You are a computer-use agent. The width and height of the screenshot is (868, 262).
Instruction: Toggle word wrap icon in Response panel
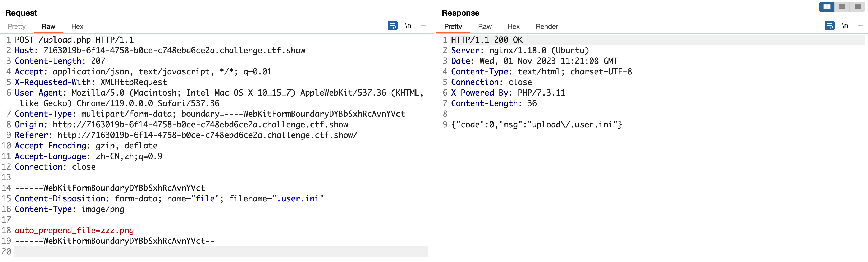(829, 26)
